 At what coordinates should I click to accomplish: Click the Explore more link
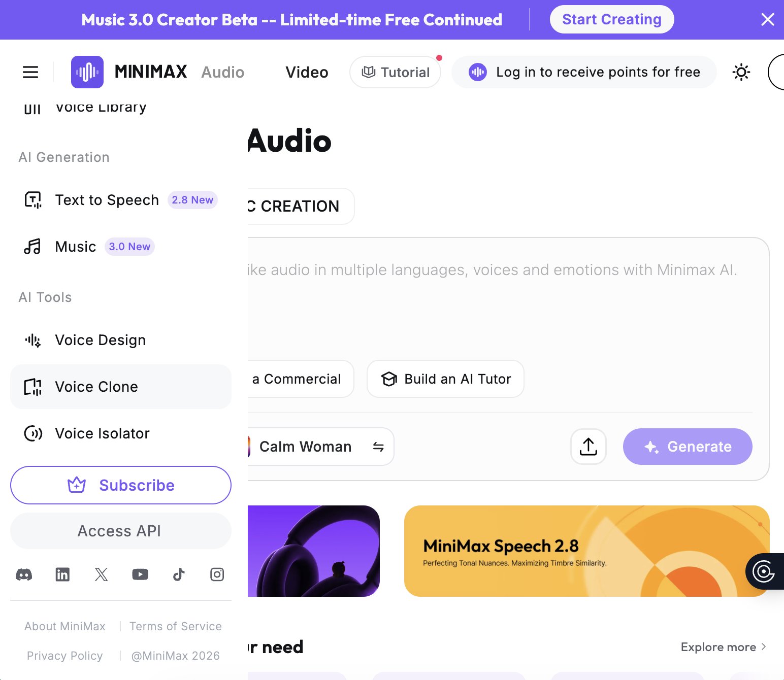(x=724, y=647)
